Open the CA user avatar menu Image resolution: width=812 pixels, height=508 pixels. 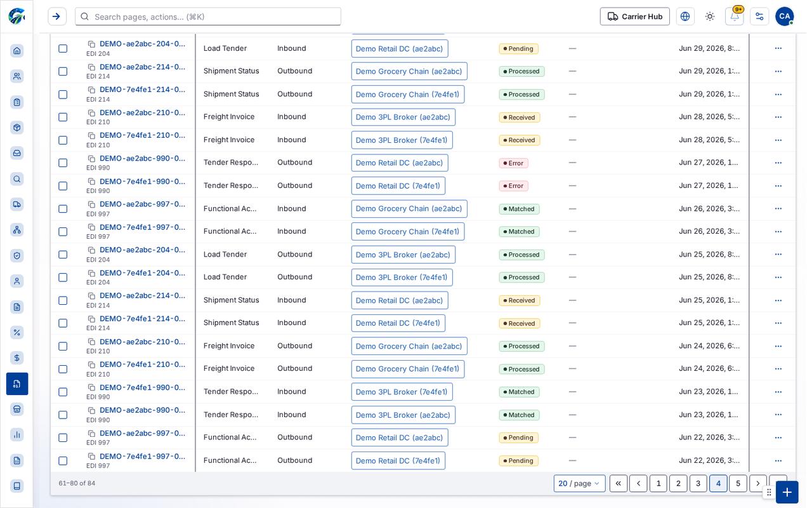point(785,17)
